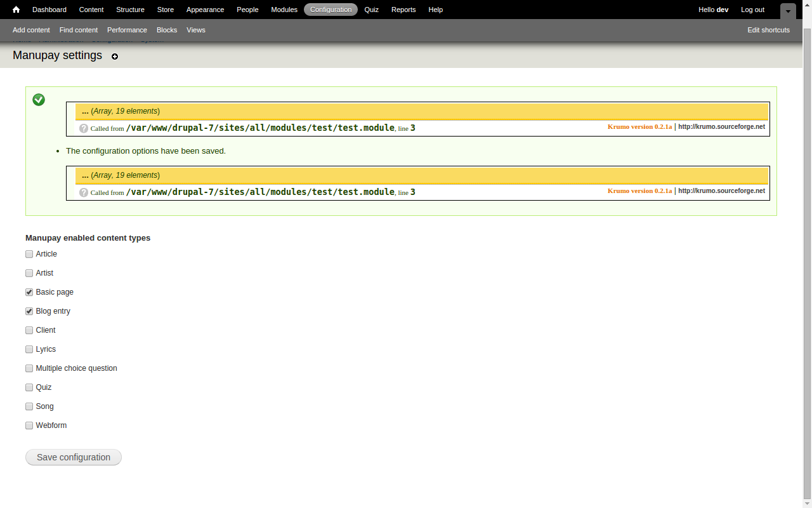Open the Reports menu
The image size is (812, 508).
point(403,10)
